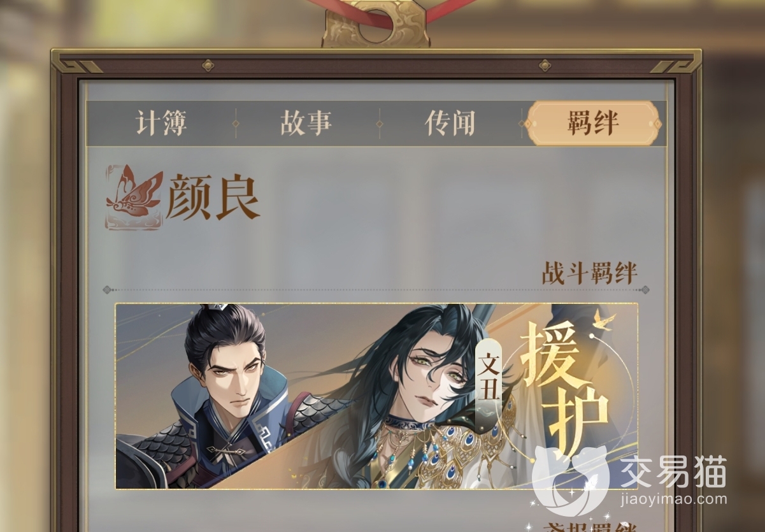
Task: Click the hanging bronze ring ornament
Action: pyautogui.click(x=376, y=24)
